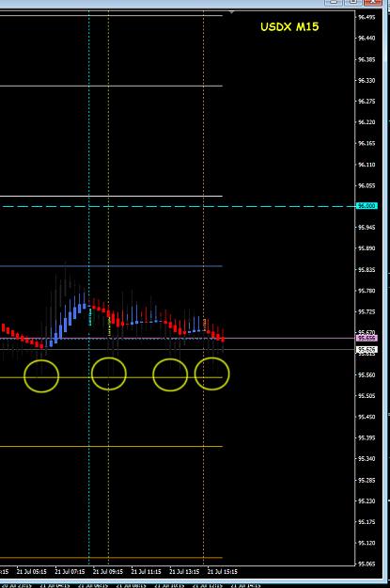
Task: Click the USDX M15 chart label
Action: point(289,26)
